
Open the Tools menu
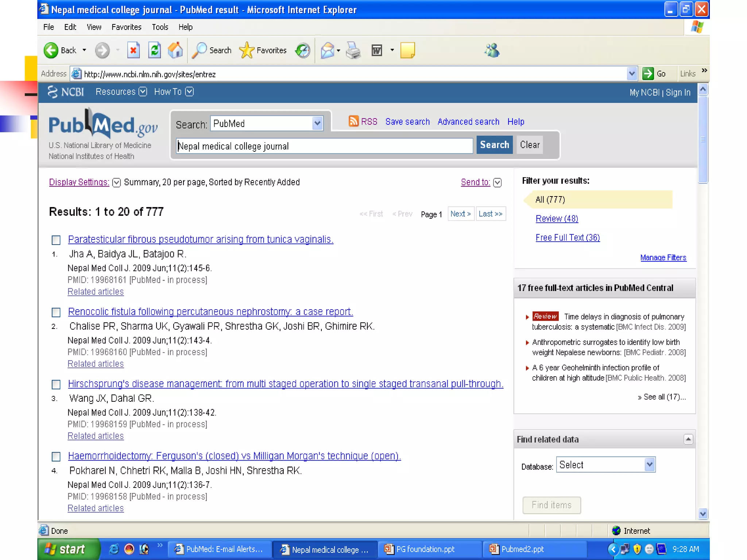click(160, 27)
